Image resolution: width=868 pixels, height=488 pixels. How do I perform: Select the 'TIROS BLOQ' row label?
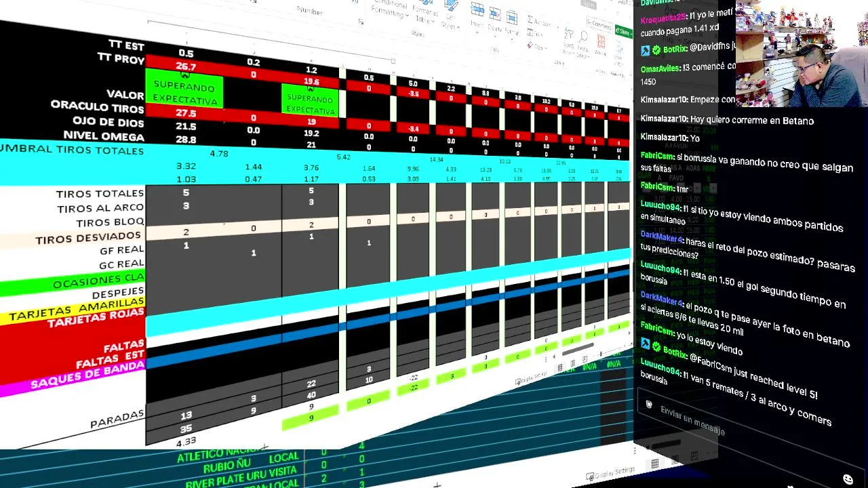point(110,222)
